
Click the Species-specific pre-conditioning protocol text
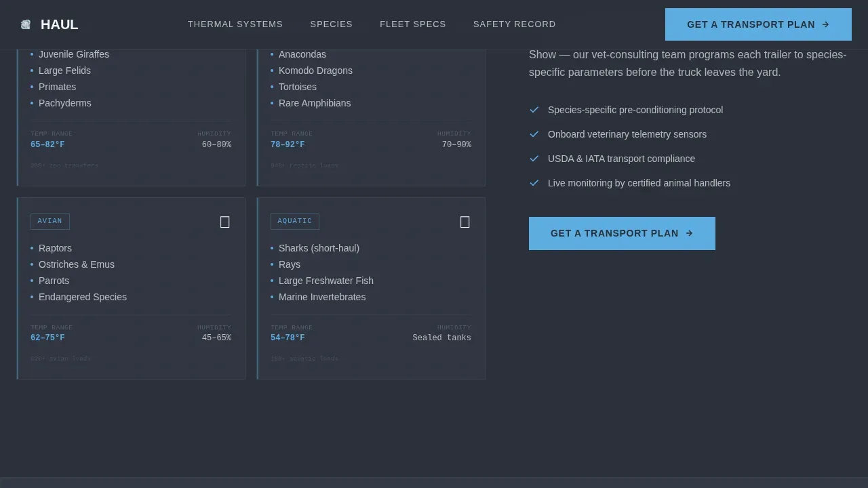tap(635, 110)
